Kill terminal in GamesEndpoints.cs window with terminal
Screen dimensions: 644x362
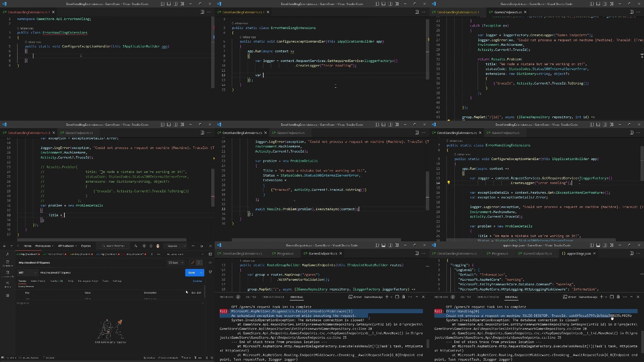[x=404, y=297]
